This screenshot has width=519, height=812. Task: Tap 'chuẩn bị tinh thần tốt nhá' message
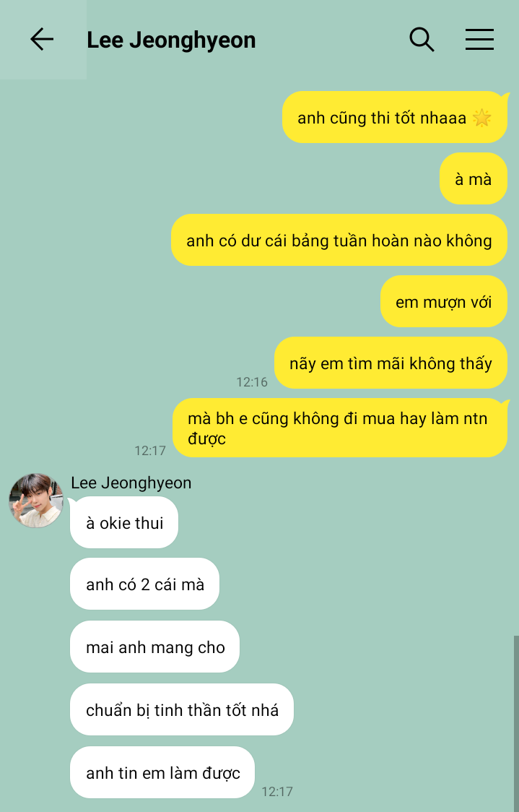tap(182, 709)
